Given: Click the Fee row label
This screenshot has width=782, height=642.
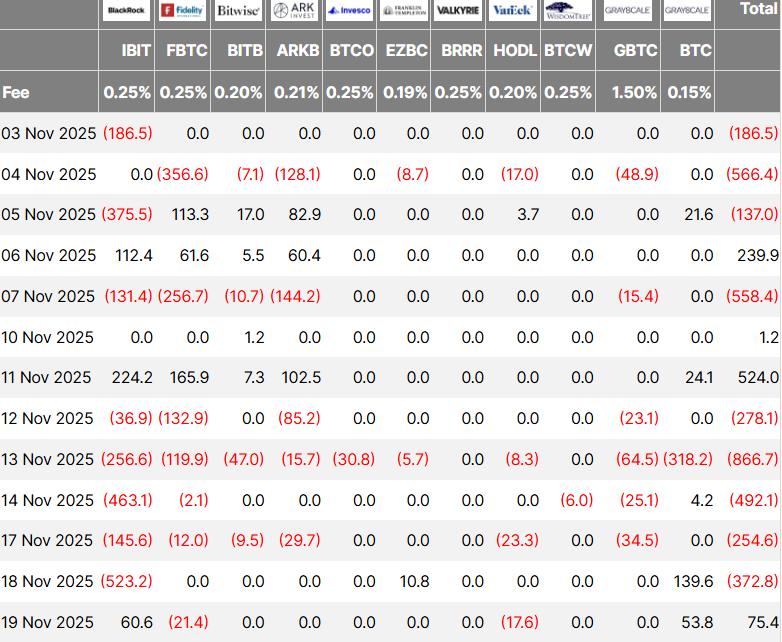Looking at the screenshot, I should tap(17, 92).
